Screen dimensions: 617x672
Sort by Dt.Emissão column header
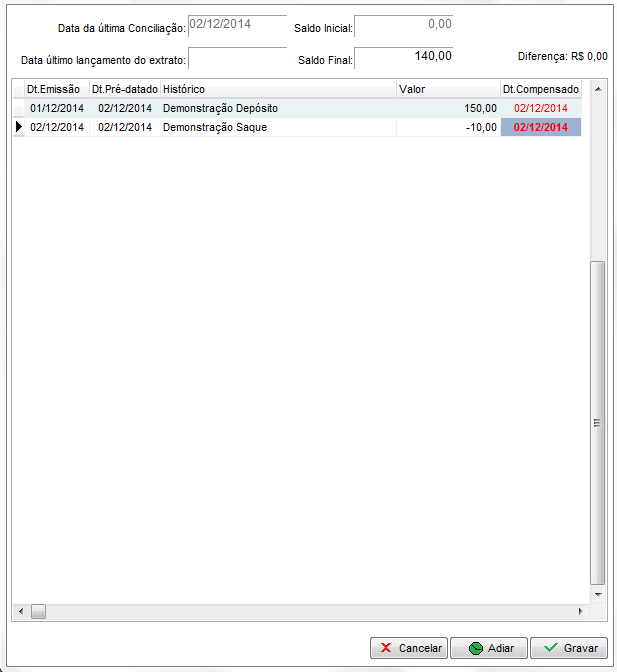56,90
